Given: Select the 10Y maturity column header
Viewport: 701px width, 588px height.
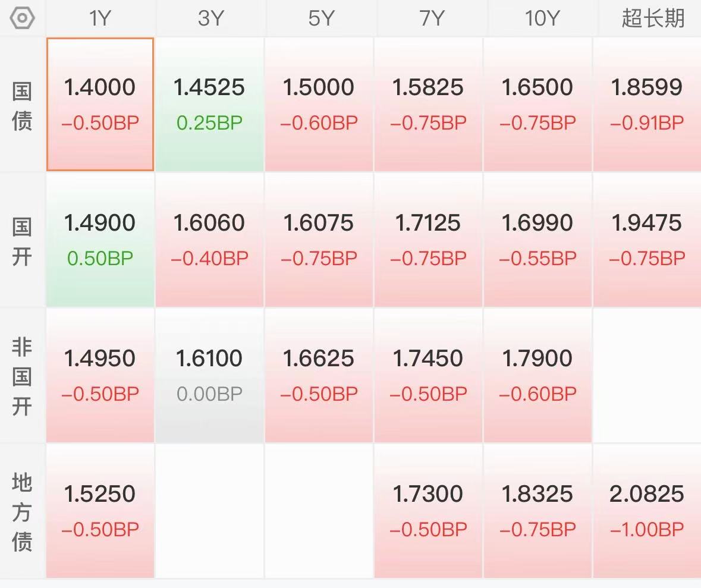Looking at the screenshot, I should (x=542, y=18).
